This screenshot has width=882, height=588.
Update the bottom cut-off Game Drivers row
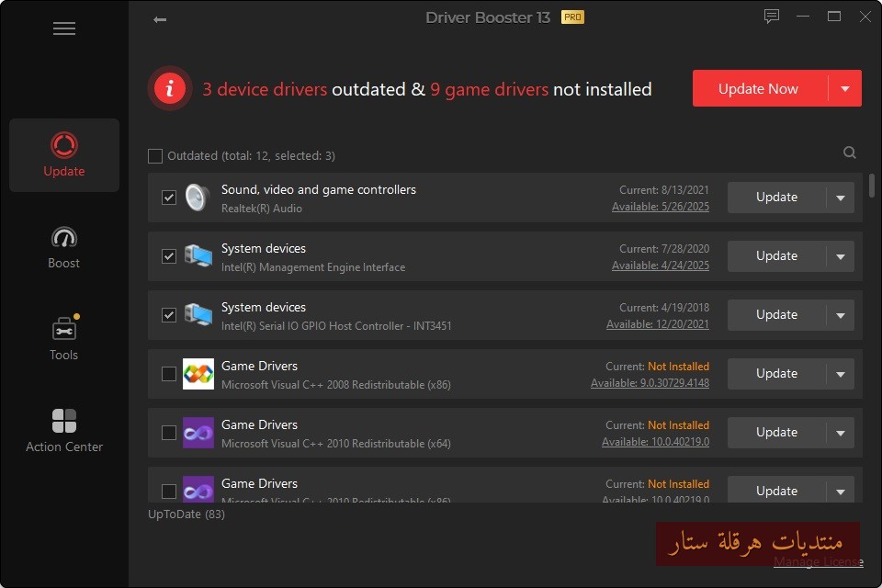(x=777, y=491)
